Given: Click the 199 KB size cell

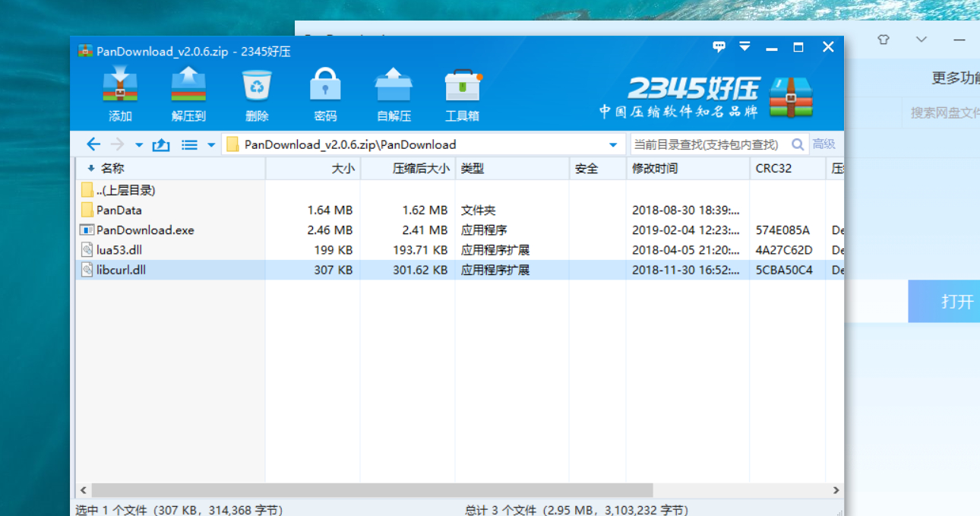Looking at the screenshot, I should 334,250.
